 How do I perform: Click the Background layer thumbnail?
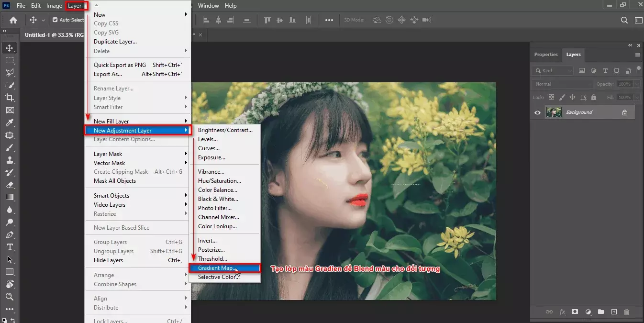[553, 111]
